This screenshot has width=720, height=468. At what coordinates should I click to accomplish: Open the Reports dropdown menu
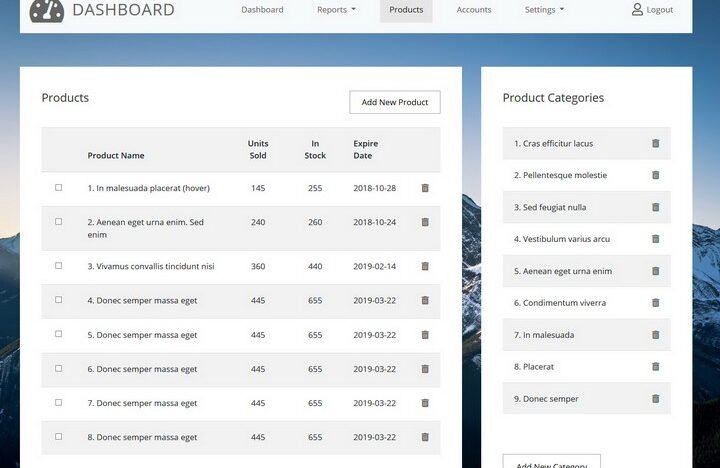(336, 10)
